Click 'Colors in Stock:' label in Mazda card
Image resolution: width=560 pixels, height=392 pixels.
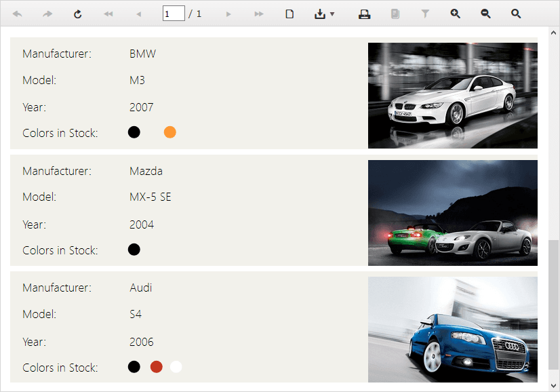tap(60, 250)
